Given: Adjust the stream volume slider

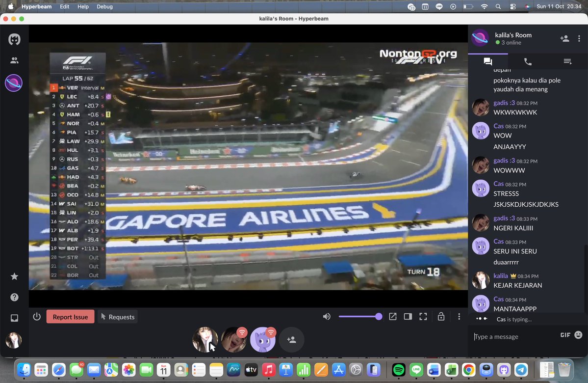Looking at the screenshot, I should [360, 317].
